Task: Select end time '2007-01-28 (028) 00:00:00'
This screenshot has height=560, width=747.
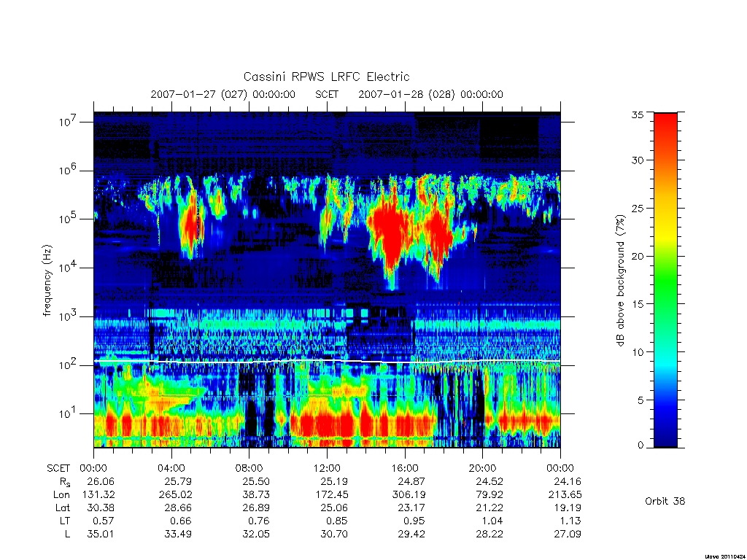Action: click(430, 94)
